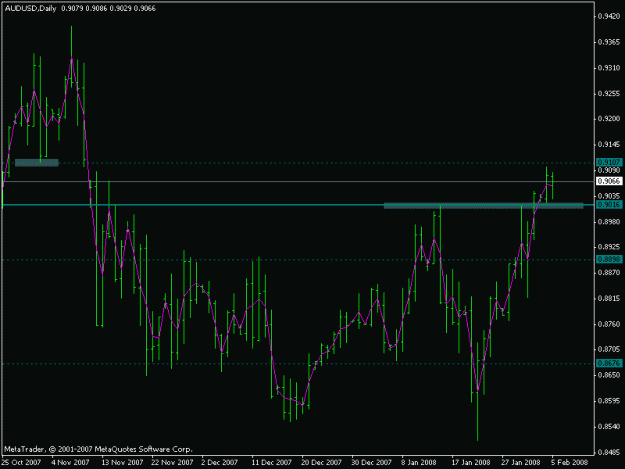Select the white 0.9066 current price tag
This screenshot has width=625, height=469.
pos(609,181)
